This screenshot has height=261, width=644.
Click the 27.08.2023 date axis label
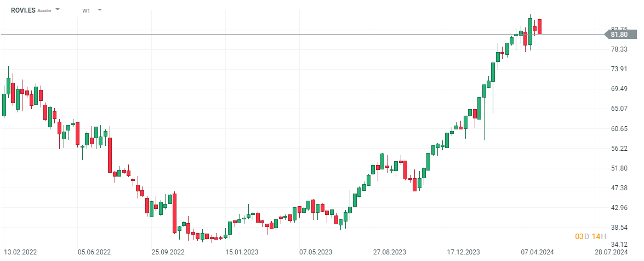coord(390,252)
